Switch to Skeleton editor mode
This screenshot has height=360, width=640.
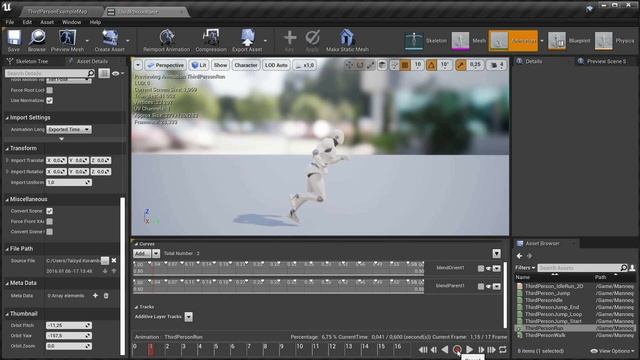pyautogui.click(x=426, y=41)
